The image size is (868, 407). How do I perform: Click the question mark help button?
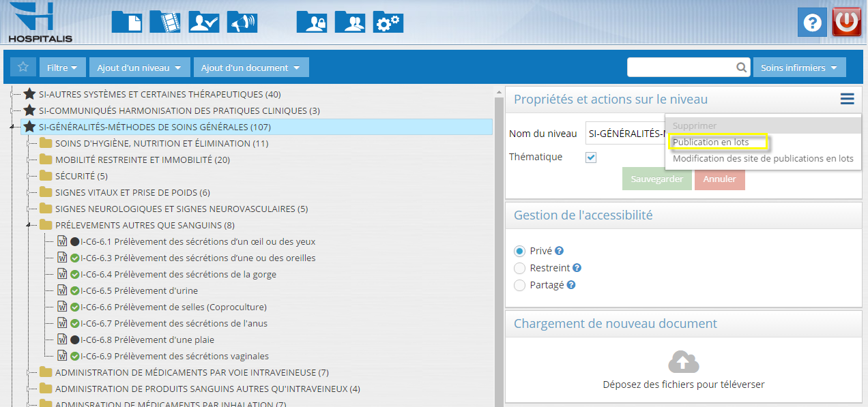(812, 22)
